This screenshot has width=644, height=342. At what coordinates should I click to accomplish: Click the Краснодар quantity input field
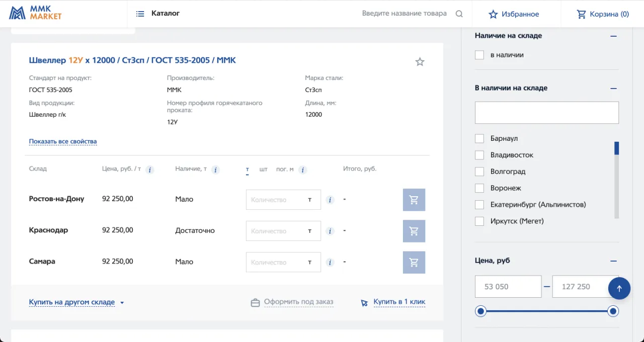pyautogui.click(x=276, y=231)
